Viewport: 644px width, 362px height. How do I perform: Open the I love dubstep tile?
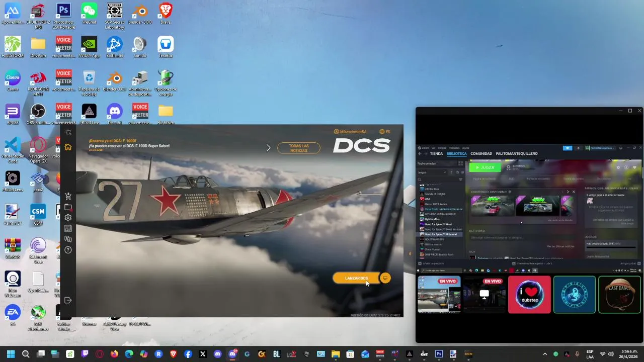pyautogui.click(x=529, y=295)
